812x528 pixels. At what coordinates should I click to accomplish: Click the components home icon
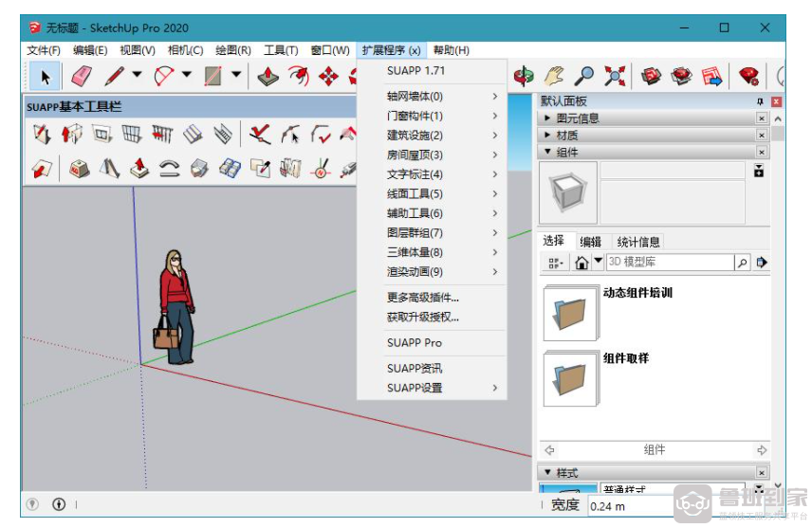(581, 263)
